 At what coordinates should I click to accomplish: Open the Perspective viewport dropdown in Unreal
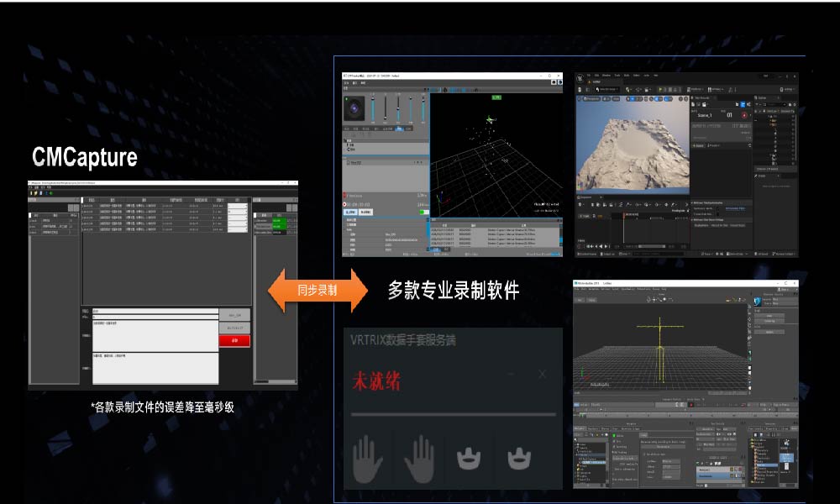(x=592, y=99)
